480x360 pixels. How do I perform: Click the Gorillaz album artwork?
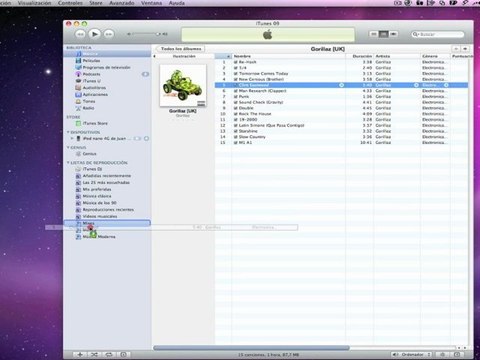[x=183, y=86]
